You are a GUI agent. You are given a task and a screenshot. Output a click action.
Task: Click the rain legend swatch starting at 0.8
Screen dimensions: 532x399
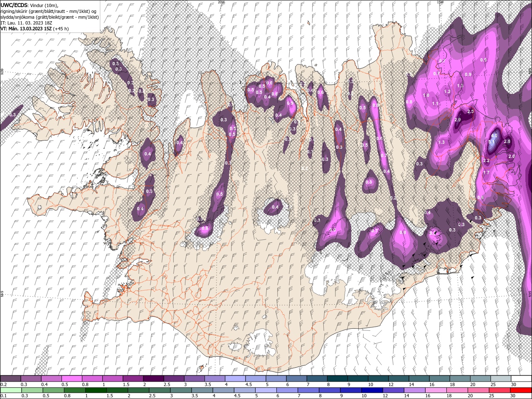tap(74, 390)
